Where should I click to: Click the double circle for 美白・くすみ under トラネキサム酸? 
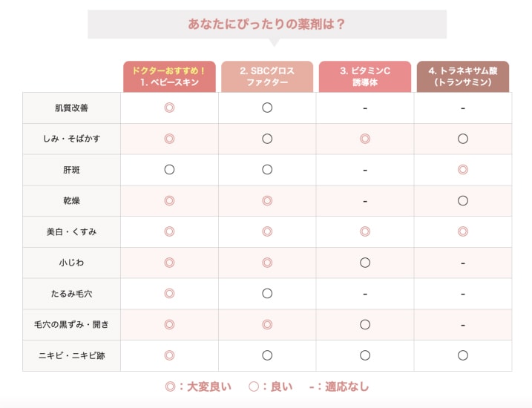pos(462,231)
